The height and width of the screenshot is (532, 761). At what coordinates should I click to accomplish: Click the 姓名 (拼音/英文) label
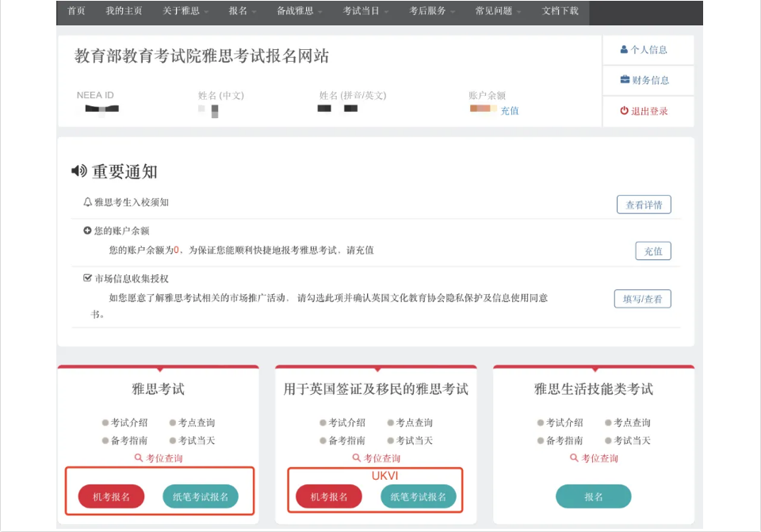coord(353,95)
